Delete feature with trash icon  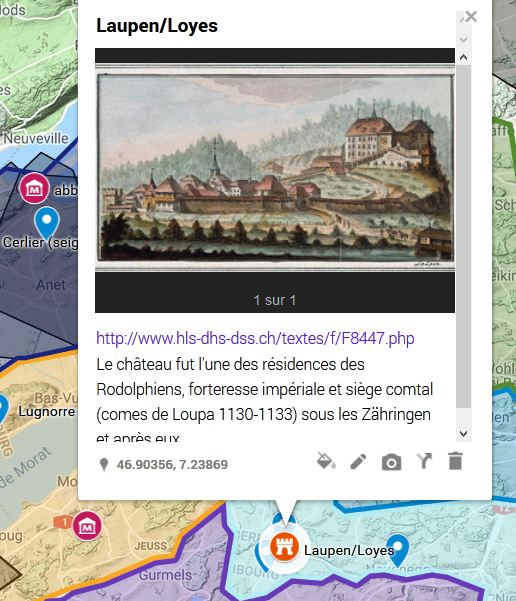(455, 461)
